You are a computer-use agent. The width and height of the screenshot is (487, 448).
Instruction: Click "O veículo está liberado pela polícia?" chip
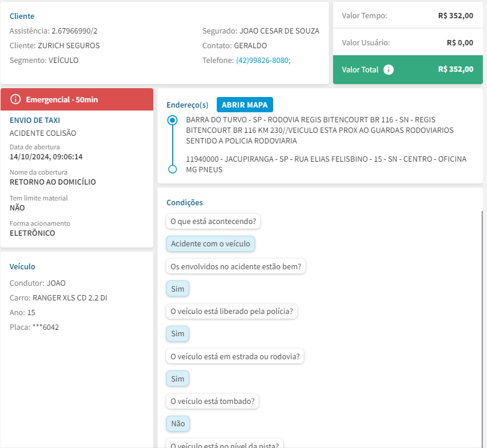pyautogui.click(x=231, y=312)
